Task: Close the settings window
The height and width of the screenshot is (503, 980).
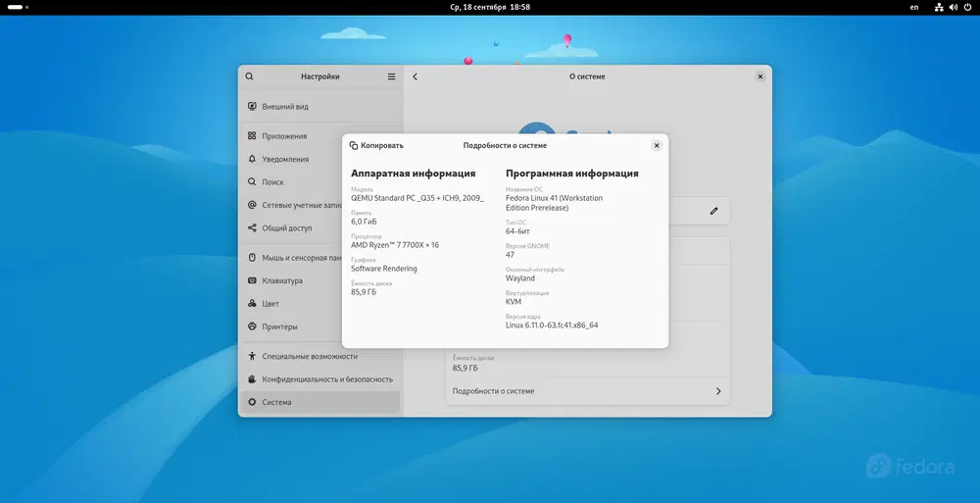Action: (760, 76)
